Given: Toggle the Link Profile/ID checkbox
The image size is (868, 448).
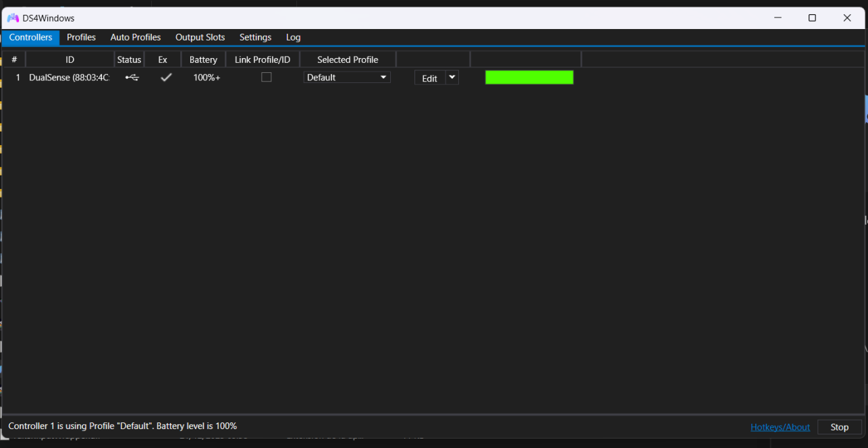Looking at the screenshot, I should (267, 77).
